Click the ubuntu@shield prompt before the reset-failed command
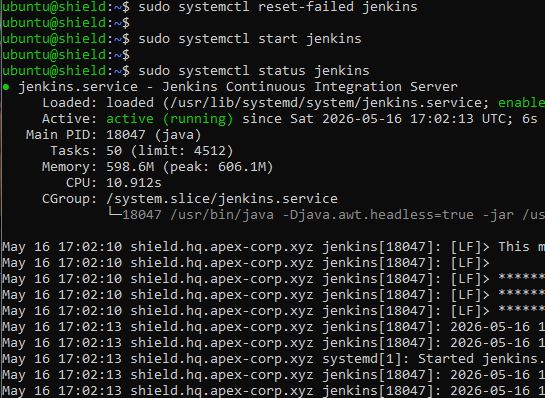 [x=66, y=7]
